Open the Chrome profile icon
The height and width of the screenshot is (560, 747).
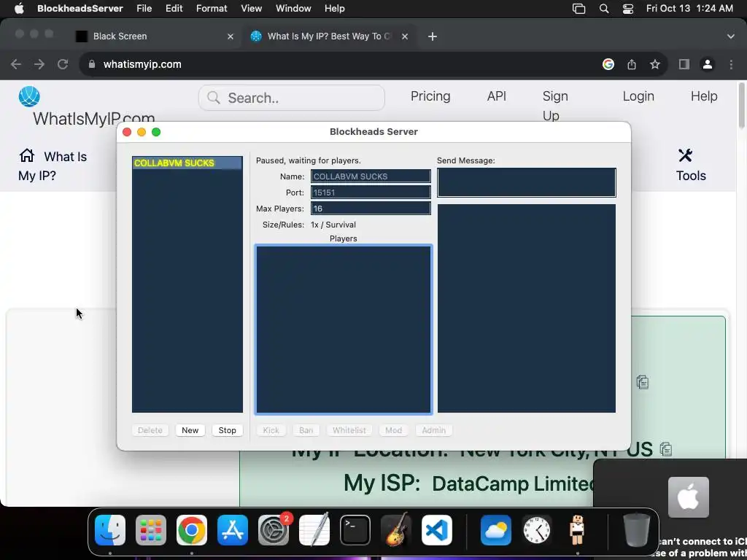pyautogui.click(x=708, y=64)
